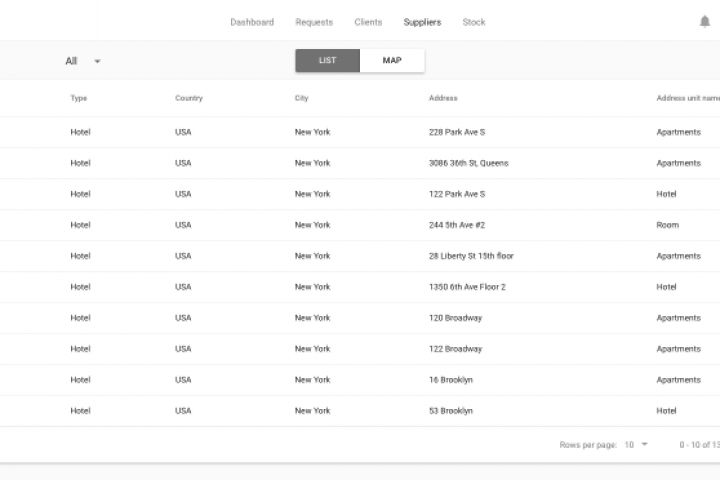Click Apartments in the 228 Park Ave S row
Viewport: 720px width, 480px height.
click(679, 132)
